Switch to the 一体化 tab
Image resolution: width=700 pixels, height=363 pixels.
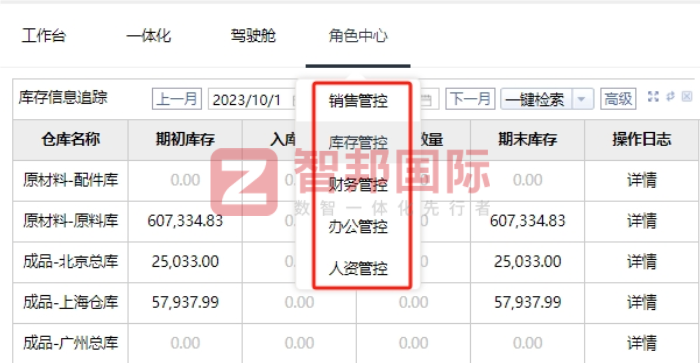tap(149, 36)
